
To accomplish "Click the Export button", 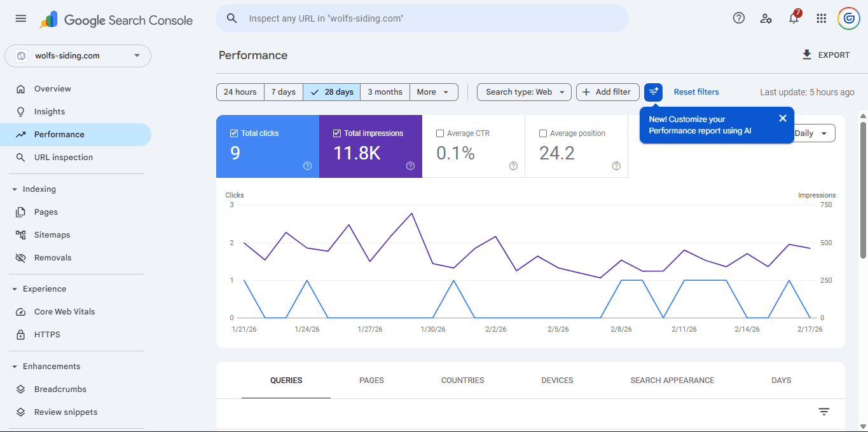I will point(826,55).
